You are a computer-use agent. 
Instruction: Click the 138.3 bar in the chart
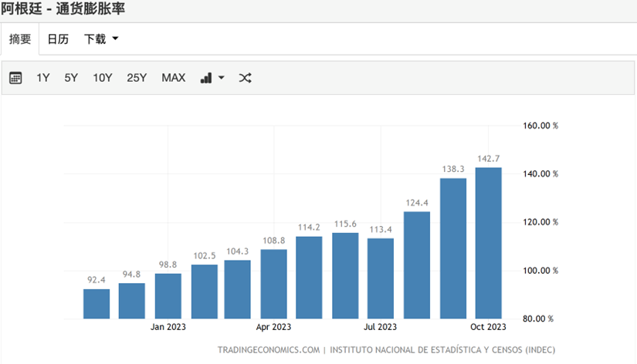click(x=453, y=248)
